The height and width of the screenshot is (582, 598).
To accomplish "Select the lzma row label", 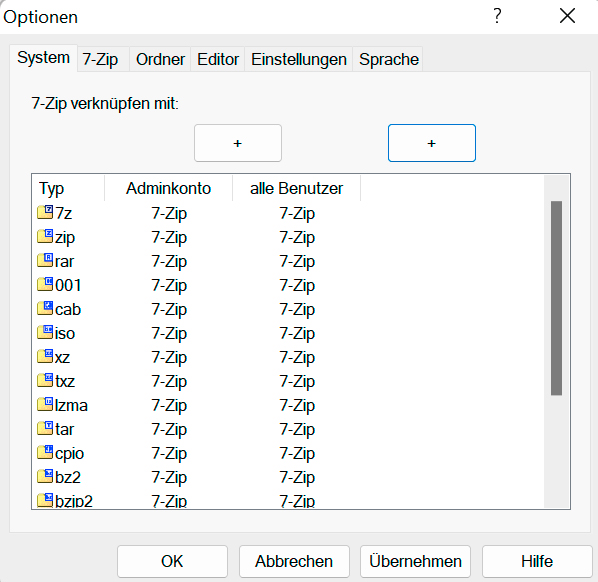I will [x=71, y=405].
